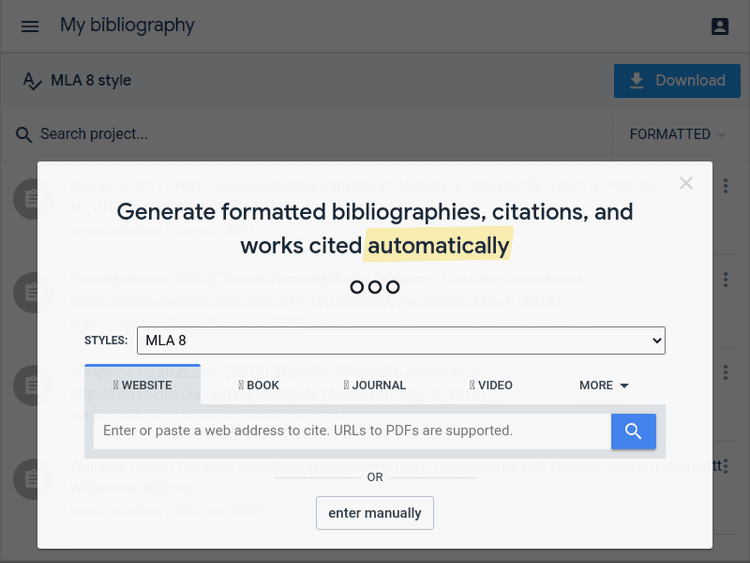The width and height of the screenshot is (750, 563).
Task: Click the enter manually button
Action: point(375,513)
